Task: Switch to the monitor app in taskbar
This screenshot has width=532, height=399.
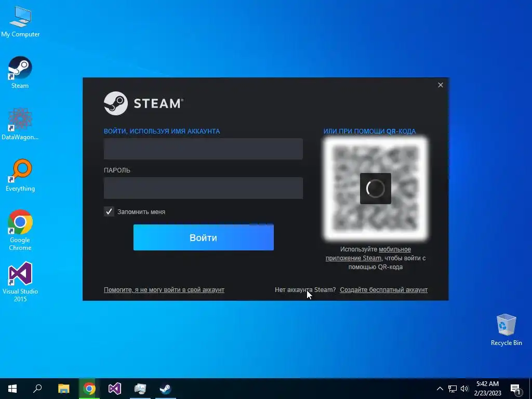Action: pos(140,389)
